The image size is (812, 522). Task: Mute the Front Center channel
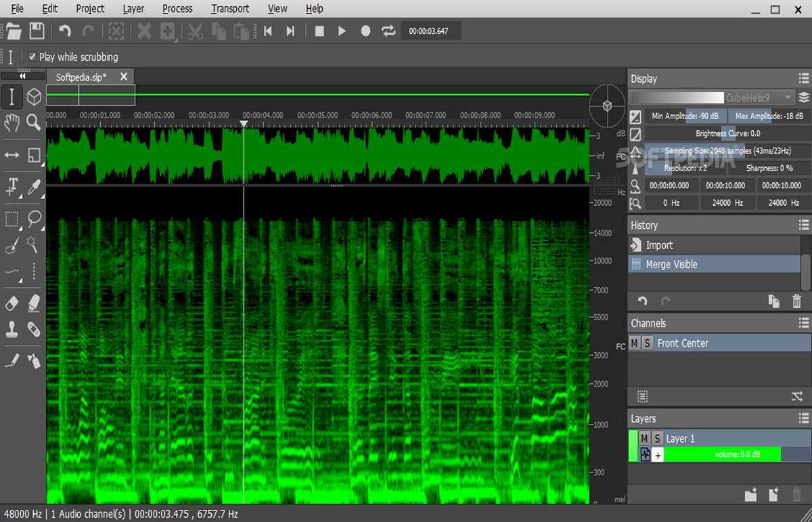coord(634,343)
